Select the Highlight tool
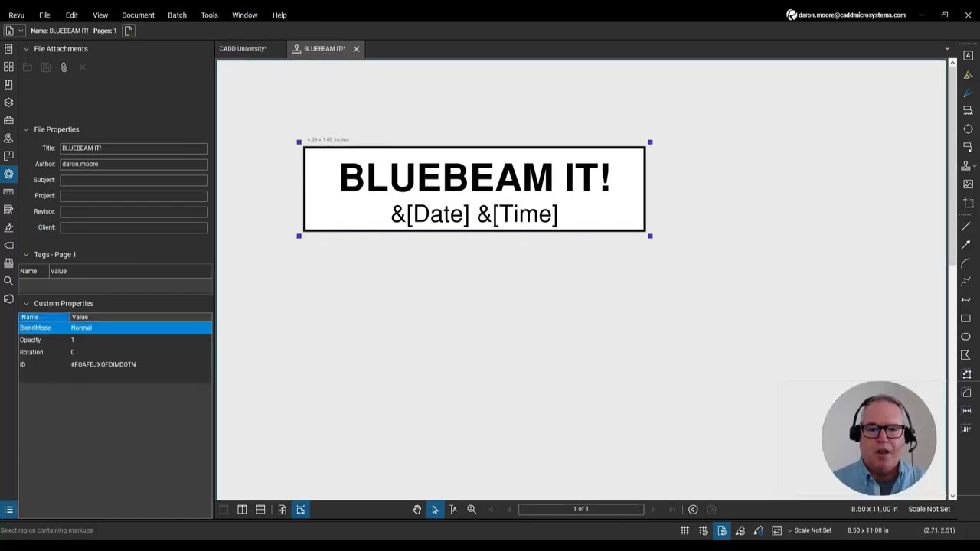Screen dimensions: 980x551 click(968, 74)
